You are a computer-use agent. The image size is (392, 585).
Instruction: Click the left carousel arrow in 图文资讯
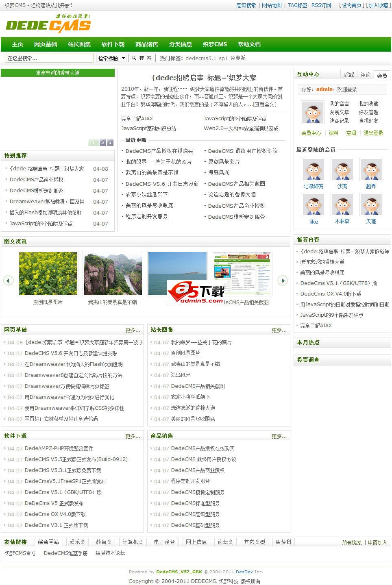[8, 280]
